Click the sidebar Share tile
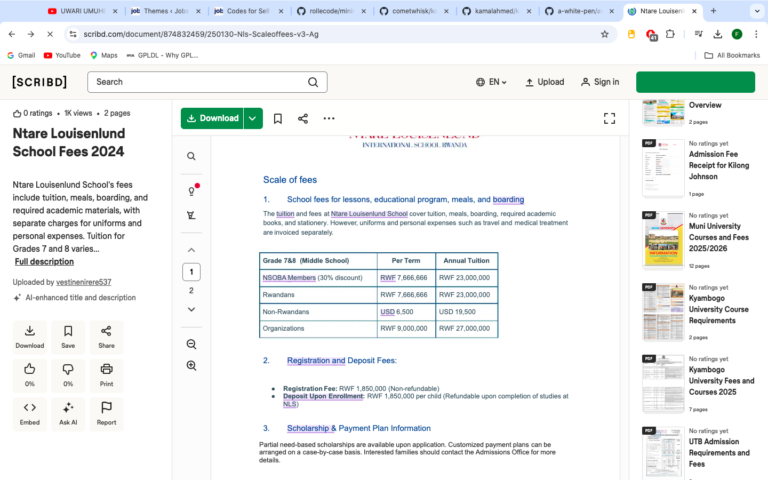Screen dimensions: 768x480 [106, 337]
